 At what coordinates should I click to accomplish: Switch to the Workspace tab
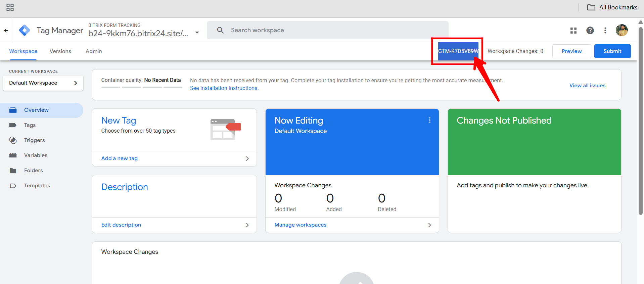point(23,51)
